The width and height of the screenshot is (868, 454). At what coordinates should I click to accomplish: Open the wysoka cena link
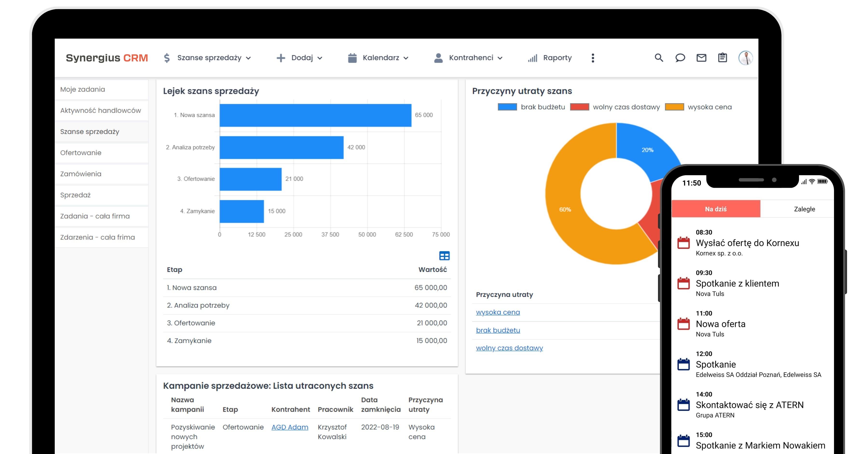tap(498, 312)
